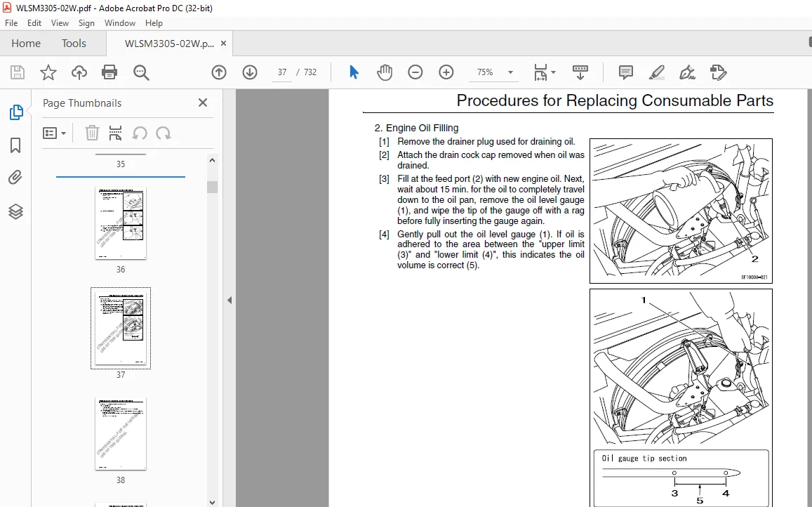Open scrolling mode keyboard icon

(x=580, y=72)
